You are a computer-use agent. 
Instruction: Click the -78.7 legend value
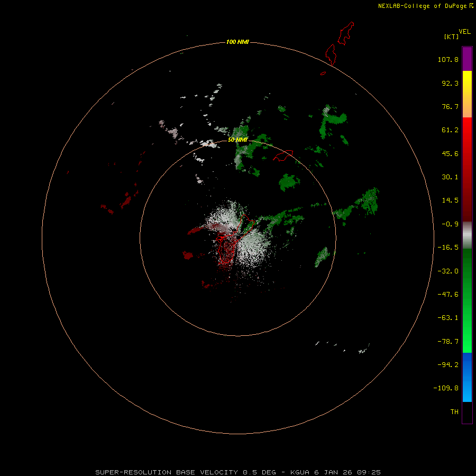(x=448, y=342)
